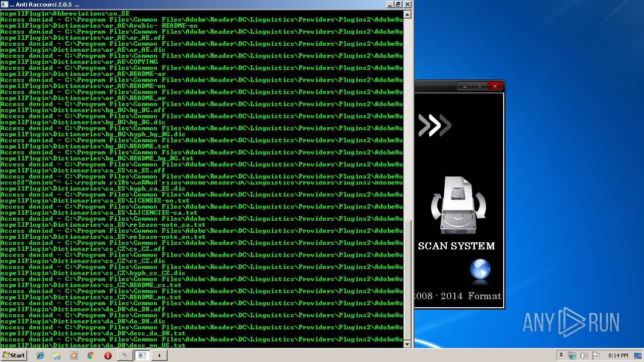Viewport: 644px width, 362px height.
Task: Open the Start menu
Action: [14, 355]
